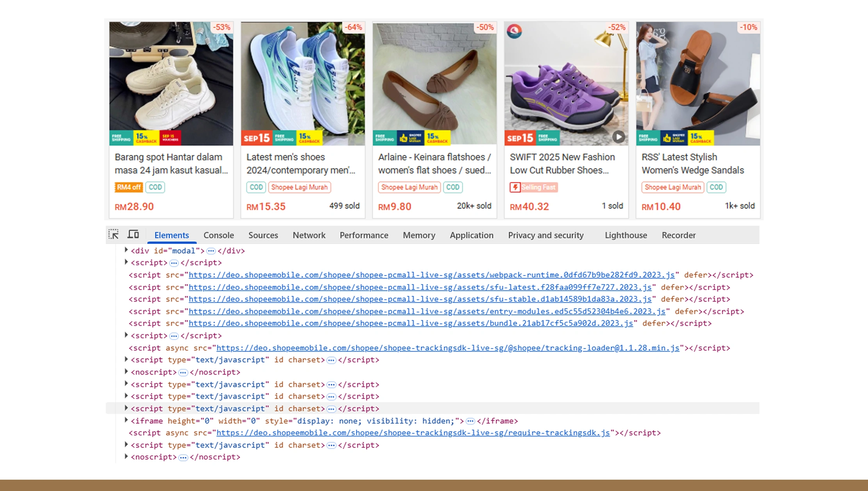Click the RM9.80 price
Screen dimensions: 868x491
point(395,207)
